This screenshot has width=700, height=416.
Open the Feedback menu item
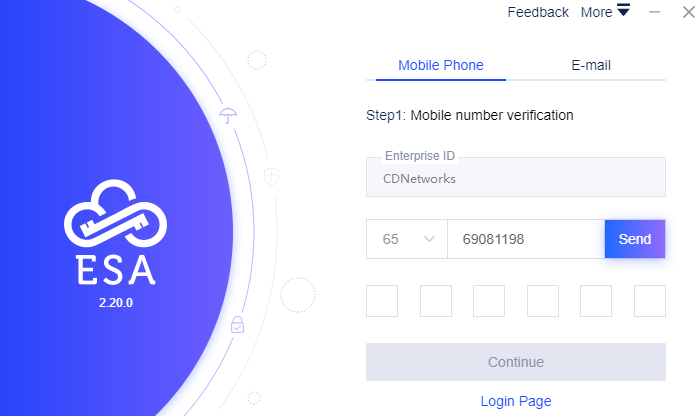(x=538, y=12)
